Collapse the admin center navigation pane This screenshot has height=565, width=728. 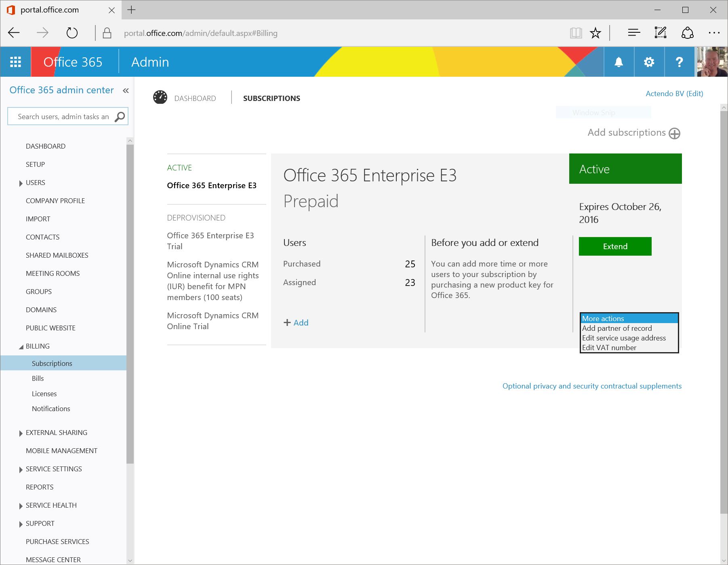click(126, 90)
